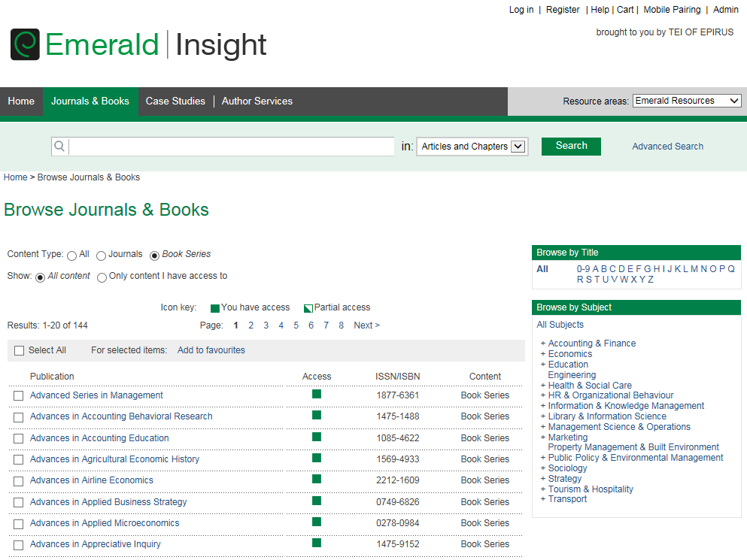The width and height of the screenshot is (747, 560).
Task: Go to the Home navigation tab
Action: pos(21,101)
